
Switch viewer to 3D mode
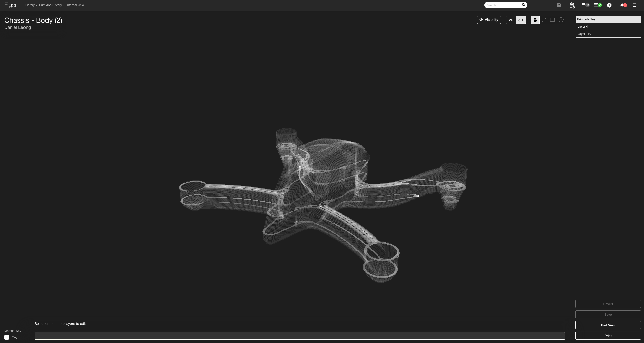point(520,20)
